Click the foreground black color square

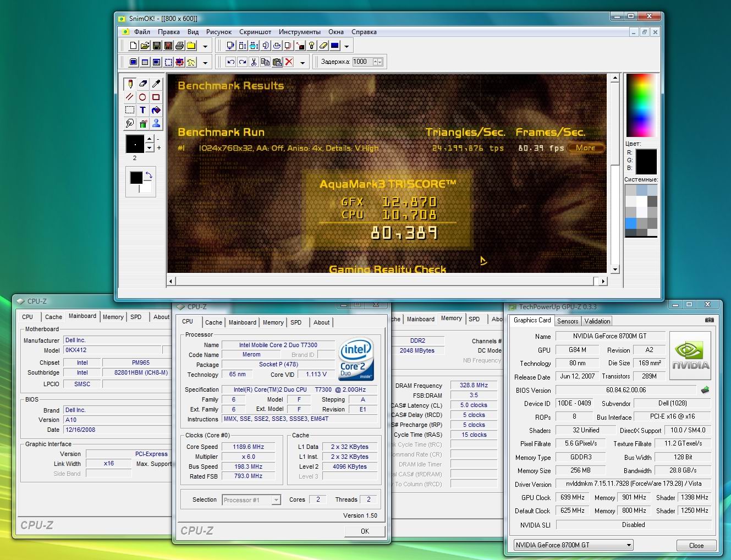[136, 178]
